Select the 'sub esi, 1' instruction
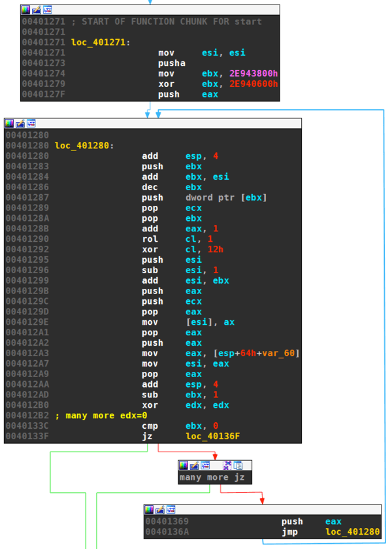Screen dimensions: 392x549 (x=180, y=271)
